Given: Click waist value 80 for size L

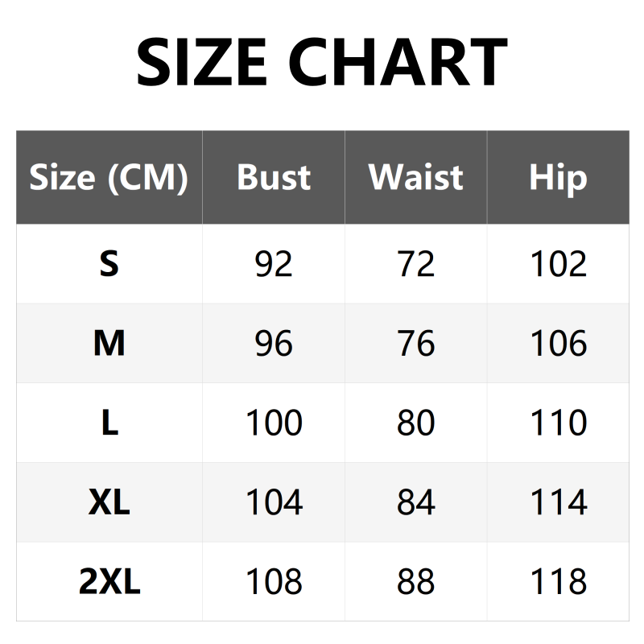Looking at the screenshot, I should (x=416, y=423).
